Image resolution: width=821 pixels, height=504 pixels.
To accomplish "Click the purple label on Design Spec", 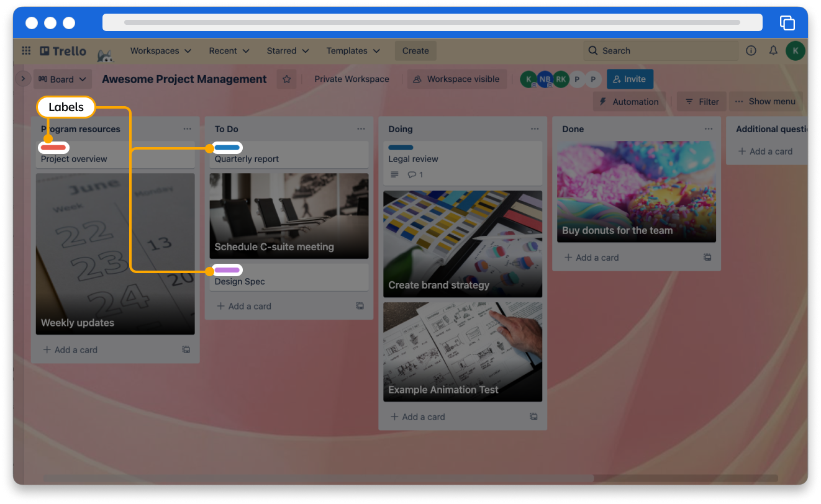I will pos(227,270).
